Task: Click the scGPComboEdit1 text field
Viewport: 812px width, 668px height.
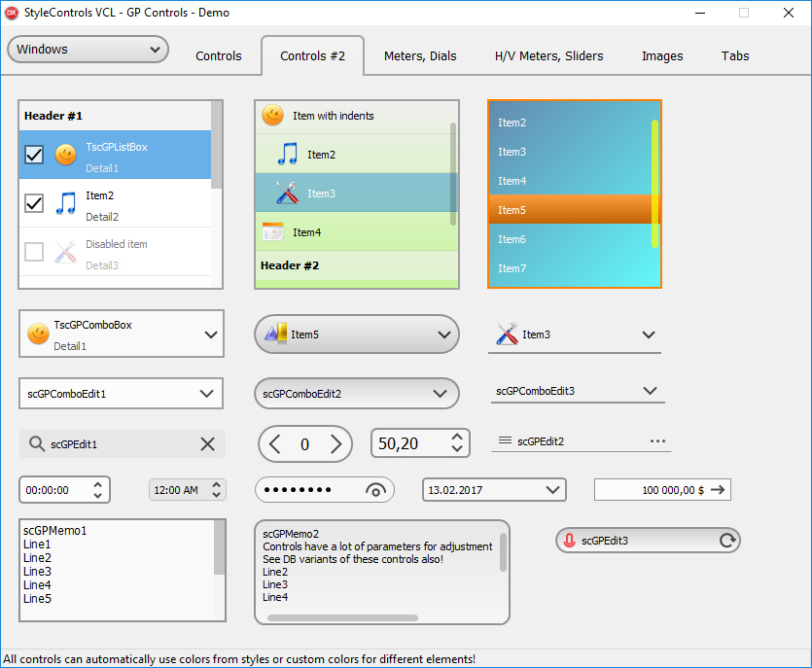Action: pyautogui.click(x=109, y=394)
